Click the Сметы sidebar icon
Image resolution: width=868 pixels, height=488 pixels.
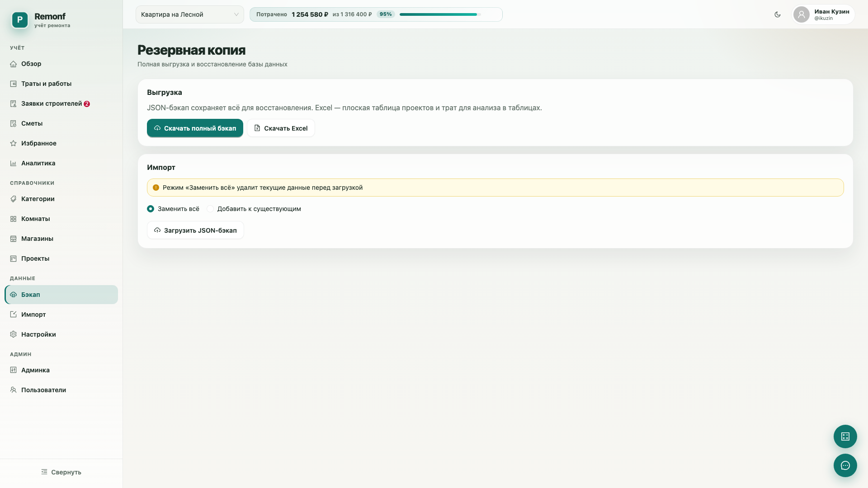[14, 123]
